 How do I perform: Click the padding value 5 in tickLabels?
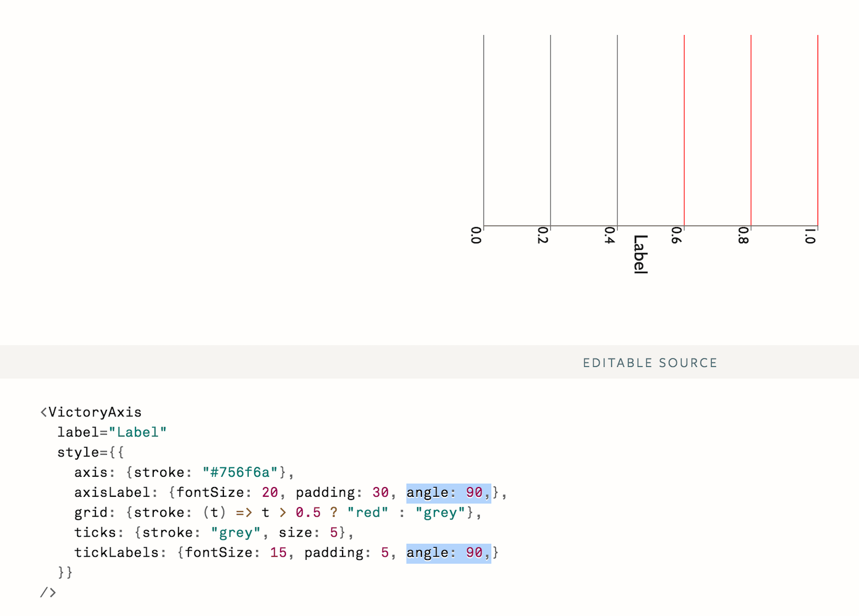click(x=385, y=552)
